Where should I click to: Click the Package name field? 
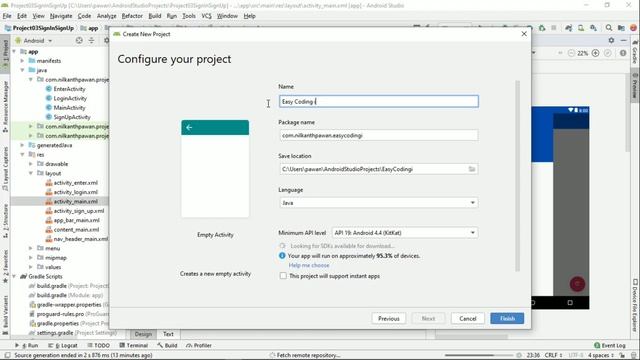(379, 135)
